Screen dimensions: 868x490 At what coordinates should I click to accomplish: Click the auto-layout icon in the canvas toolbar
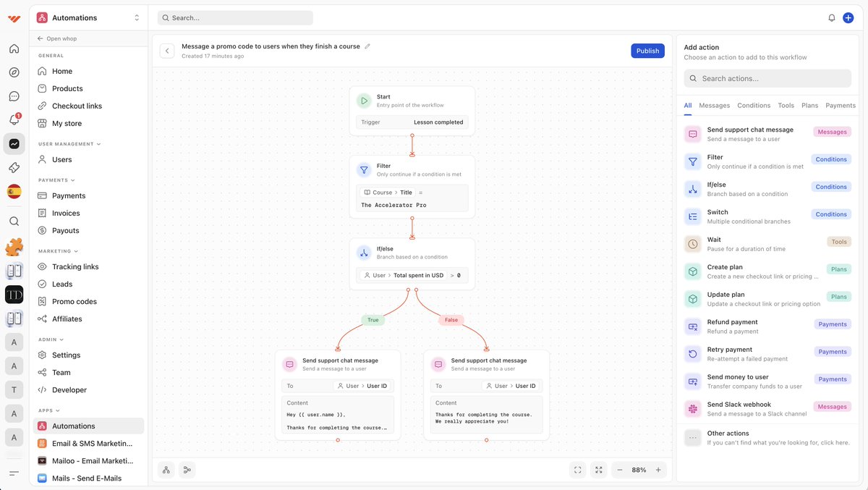(x=166, y=469)
